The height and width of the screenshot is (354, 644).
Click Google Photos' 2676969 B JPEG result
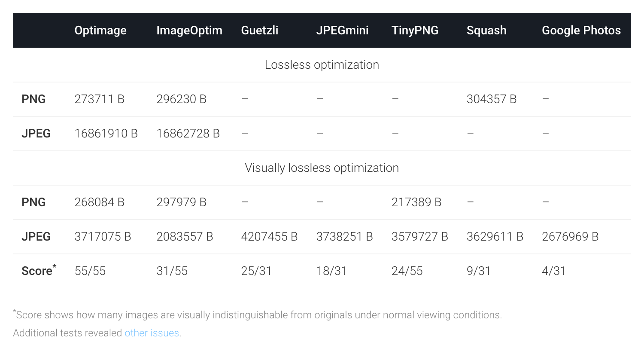pos(570,236)
